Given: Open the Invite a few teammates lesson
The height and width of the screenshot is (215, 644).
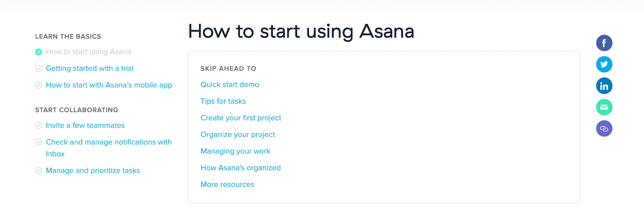Looking at the screenshot, I should pyautogui.click(x=85, y=125).
